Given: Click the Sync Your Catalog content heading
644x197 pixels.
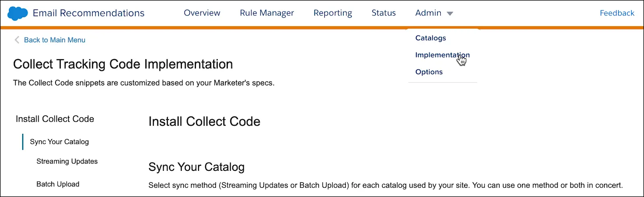Looking at the screenshot, I should pyautogui.click(x=196, y=167).
